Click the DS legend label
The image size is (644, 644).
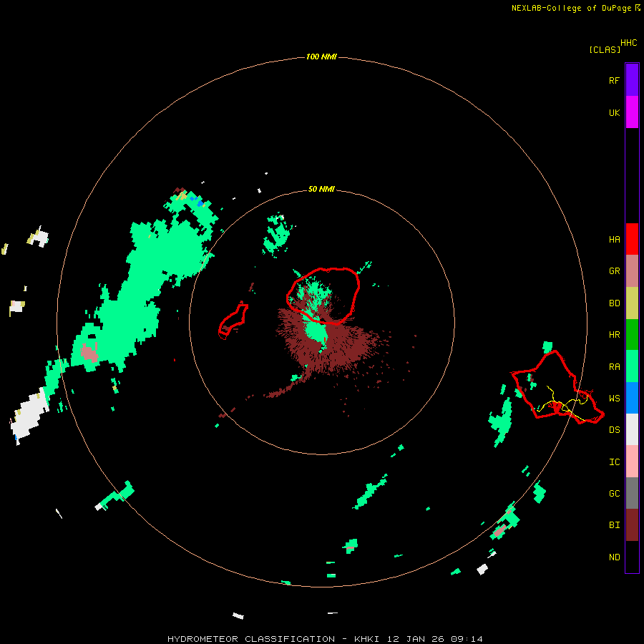(x=614, y=430)
